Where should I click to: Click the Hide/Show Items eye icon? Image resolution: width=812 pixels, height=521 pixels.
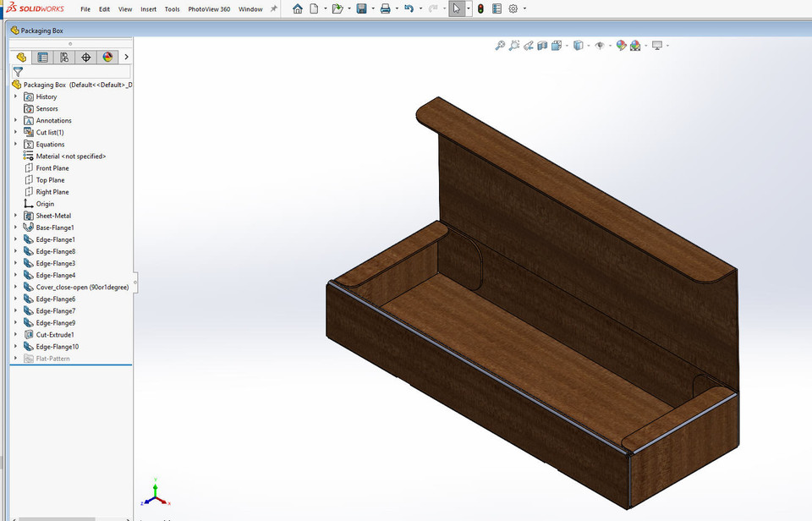600,45
